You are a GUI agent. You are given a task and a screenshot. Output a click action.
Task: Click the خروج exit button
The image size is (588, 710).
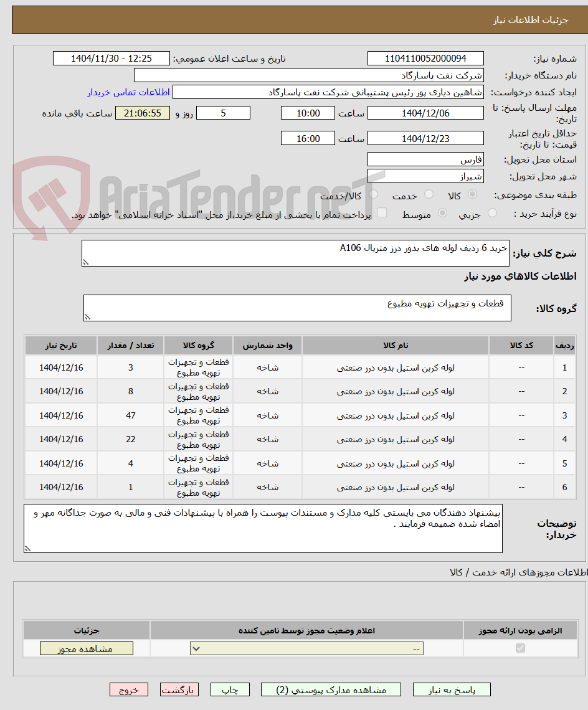(129, 689)
